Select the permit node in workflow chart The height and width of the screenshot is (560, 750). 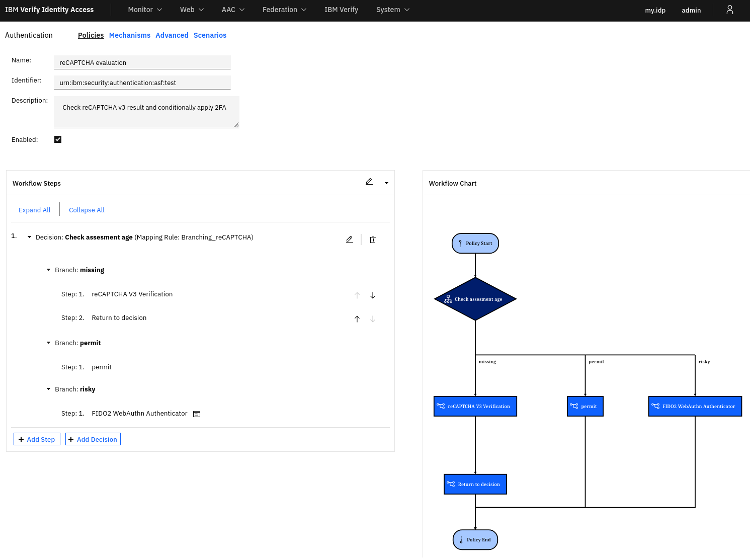click(x=585, y=406)
